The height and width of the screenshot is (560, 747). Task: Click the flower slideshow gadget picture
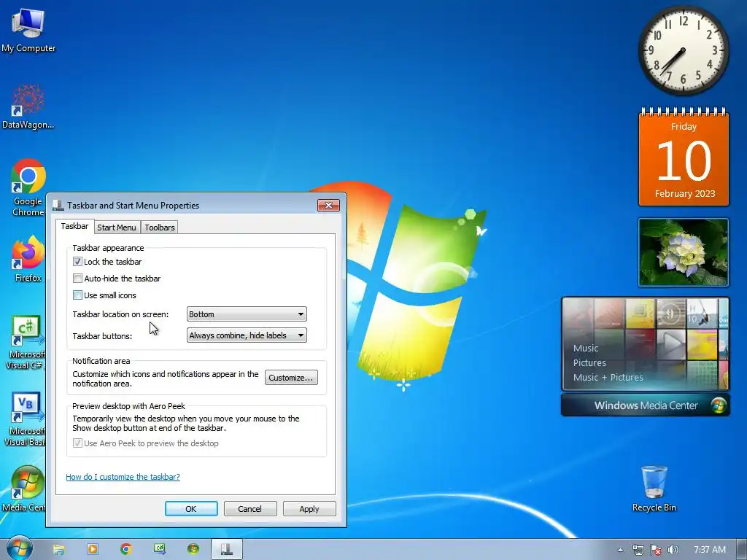683,252
